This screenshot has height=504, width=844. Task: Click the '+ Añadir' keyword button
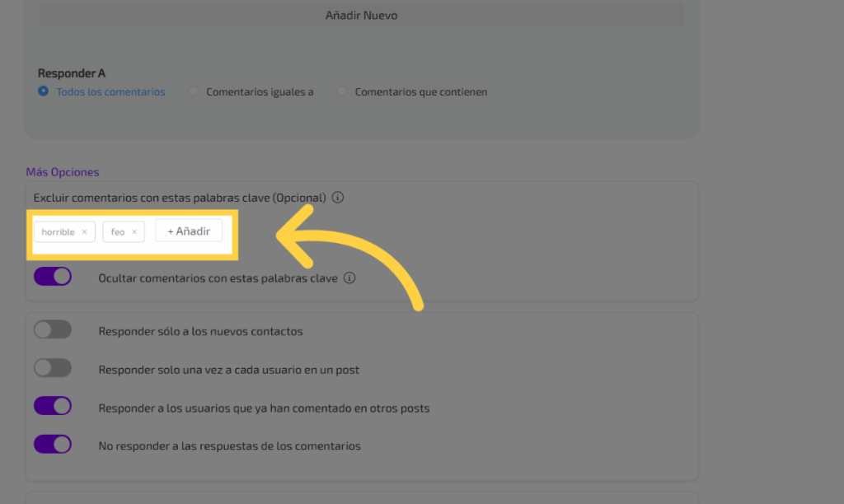pos(189,231)
